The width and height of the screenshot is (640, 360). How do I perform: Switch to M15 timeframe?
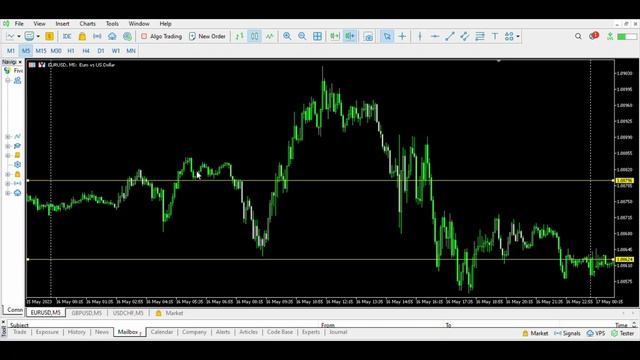coord(41,51)
